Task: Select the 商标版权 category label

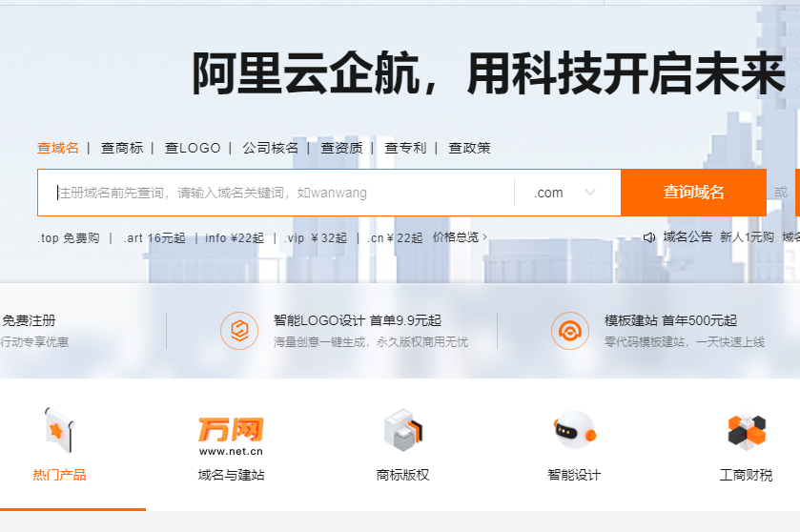Action: 402,475
